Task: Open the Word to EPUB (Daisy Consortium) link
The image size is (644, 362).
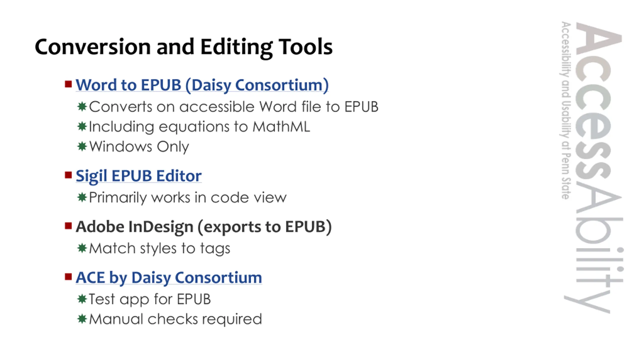Action: (202, 85)
